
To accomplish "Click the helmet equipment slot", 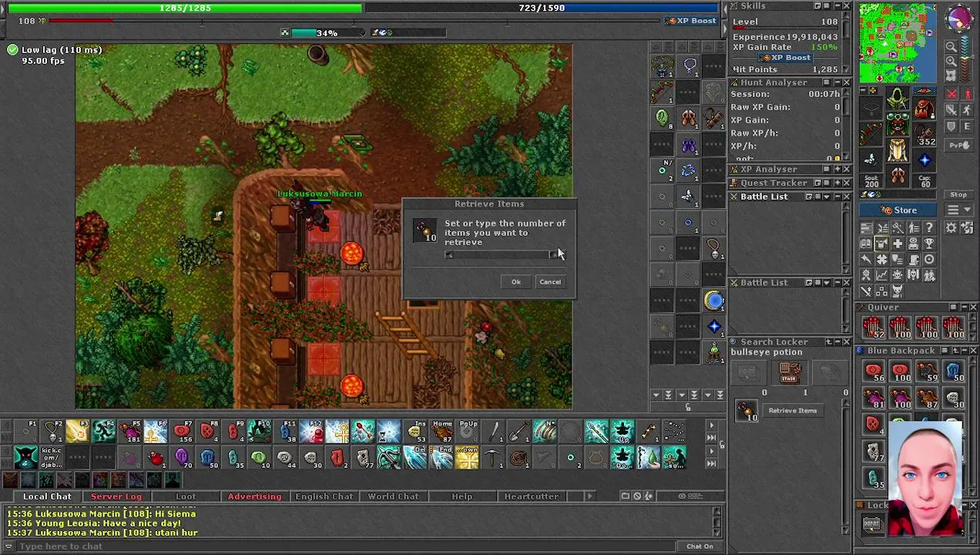I will click(x=898, y=97).
